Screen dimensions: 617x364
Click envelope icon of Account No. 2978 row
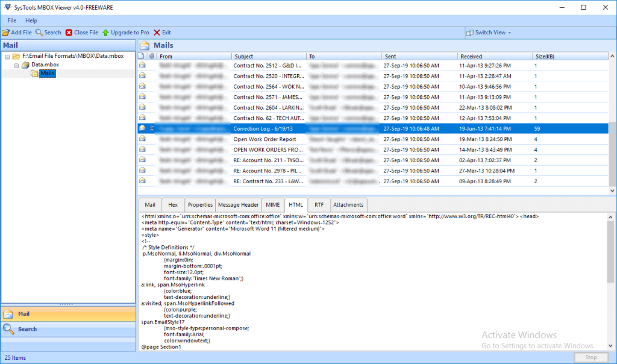[x=142, y=171]
